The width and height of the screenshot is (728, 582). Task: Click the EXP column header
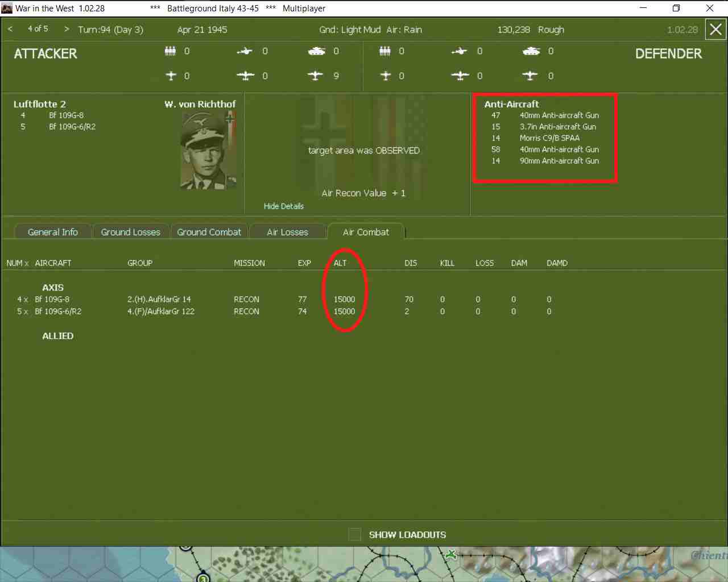pyautogui.click(x=304, y=263)
